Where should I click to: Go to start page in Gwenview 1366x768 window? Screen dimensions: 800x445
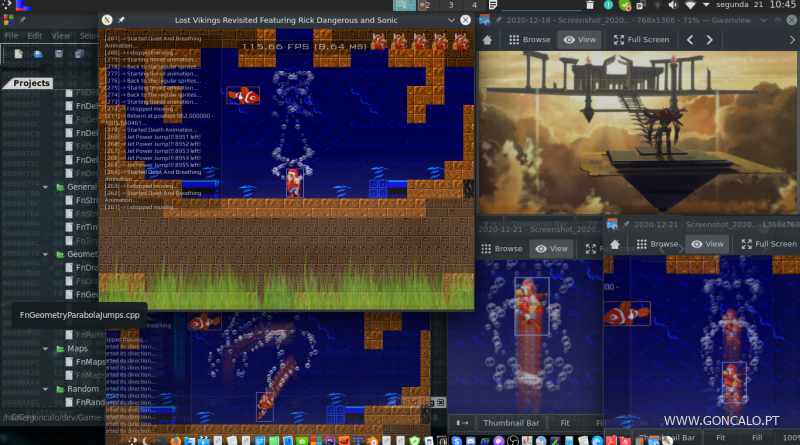click(615, 244)
